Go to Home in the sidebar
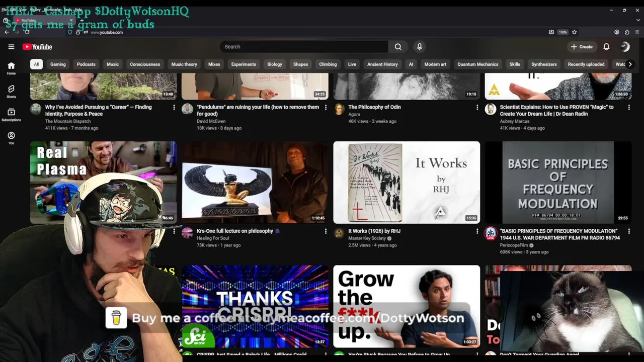Viewport: 644px width, 362px height. 11,68
